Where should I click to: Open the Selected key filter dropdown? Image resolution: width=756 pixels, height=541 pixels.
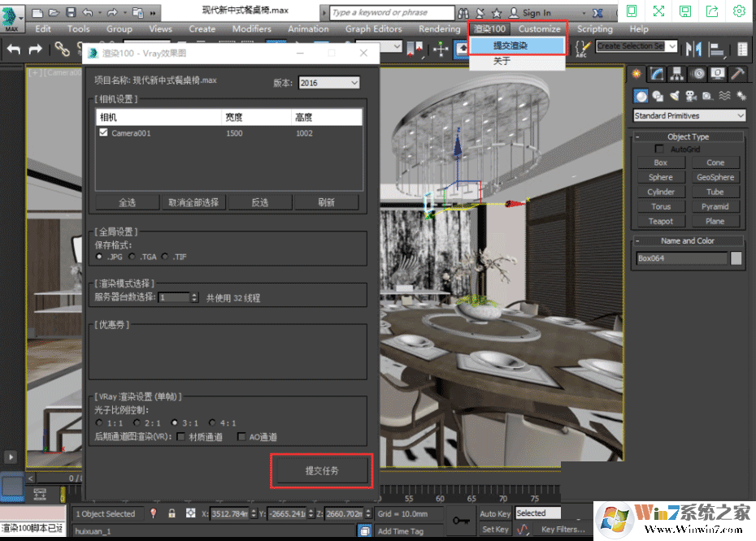538,513
